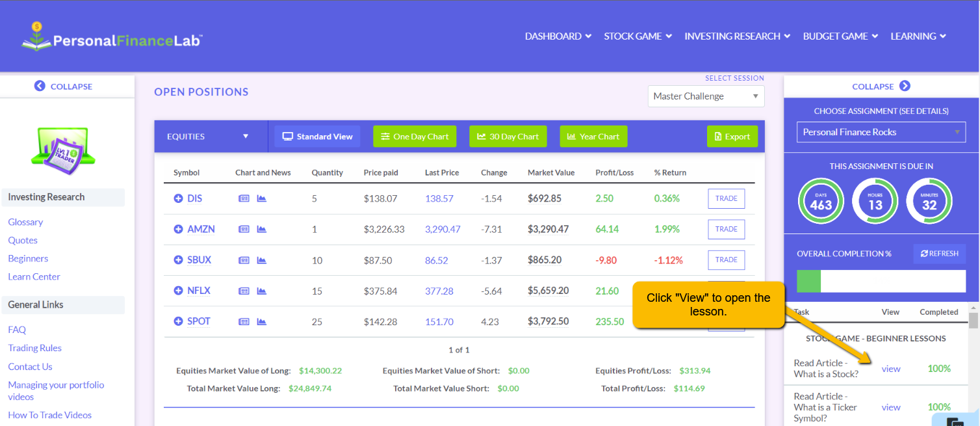Open the FAQ link
The width and height of the screenshot is (980, 426).
click(x=17, y=330)
